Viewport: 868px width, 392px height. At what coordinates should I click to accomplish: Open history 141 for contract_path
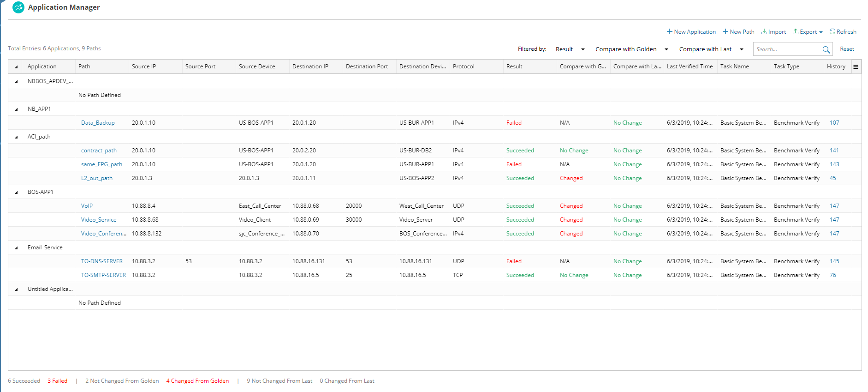click(834, 151)
